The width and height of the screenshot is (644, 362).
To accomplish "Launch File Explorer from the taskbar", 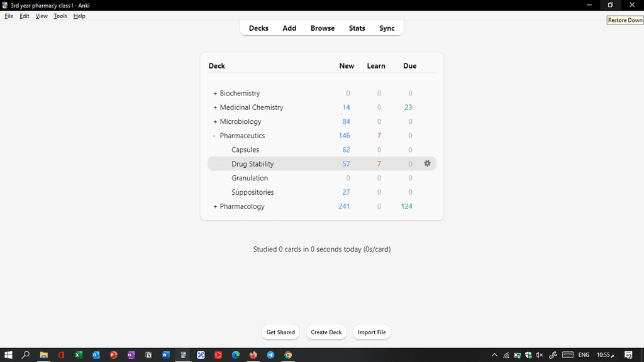I will 43,355.
